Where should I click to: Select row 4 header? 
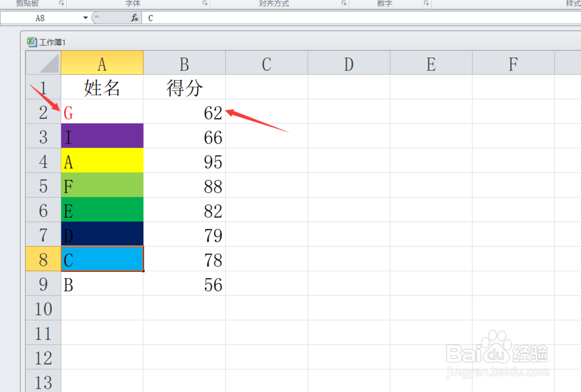click(x=44, y=161)
